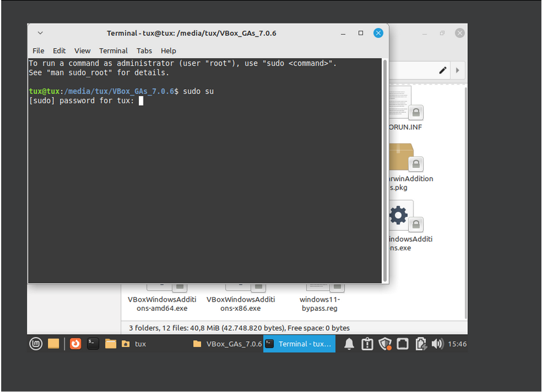Open the Linux Mint start menu

(36, 344)
